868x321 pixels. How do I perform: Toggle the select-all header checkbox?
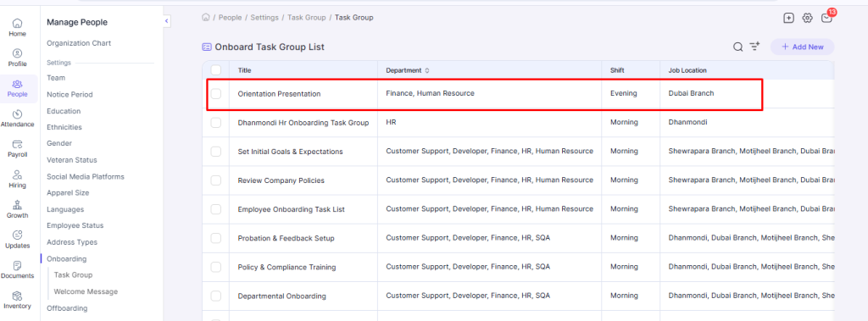coord(216,69)
